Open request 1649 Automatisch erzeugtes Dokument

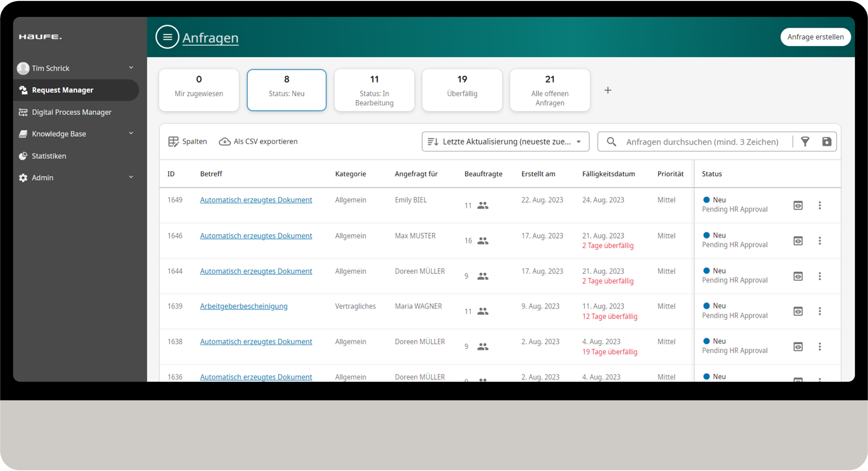[256, 200]
